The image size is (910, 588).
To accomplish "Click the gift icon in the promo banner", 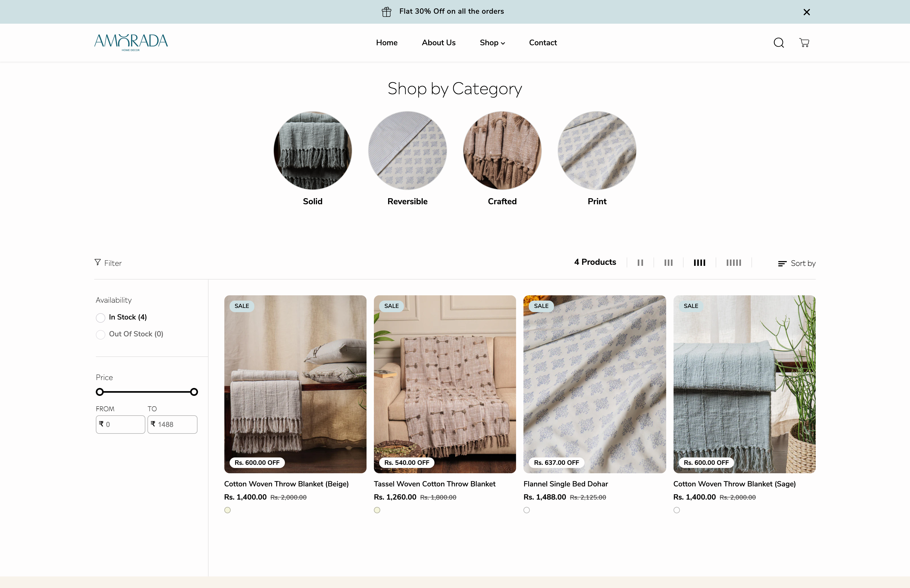I will (x=386, y=12).
